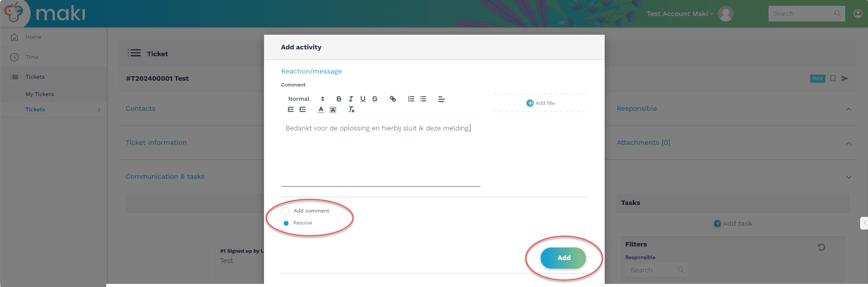Image resolution: width=868 pixels, height=287 pixels.
Task: Collapse the Responsible section chevron
Action: (x=849, y=109)
